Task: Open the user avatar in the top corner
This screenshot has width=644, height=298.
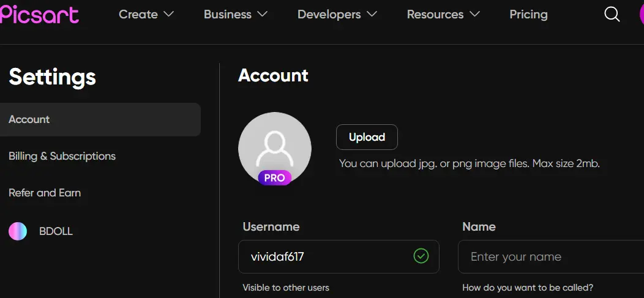Action: (642, 14)
